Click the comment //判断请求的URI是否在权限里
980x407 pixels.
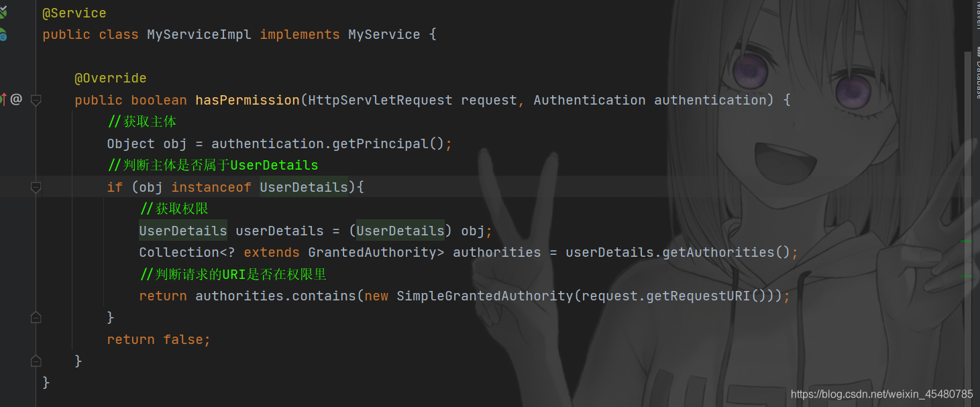(233, 274)
